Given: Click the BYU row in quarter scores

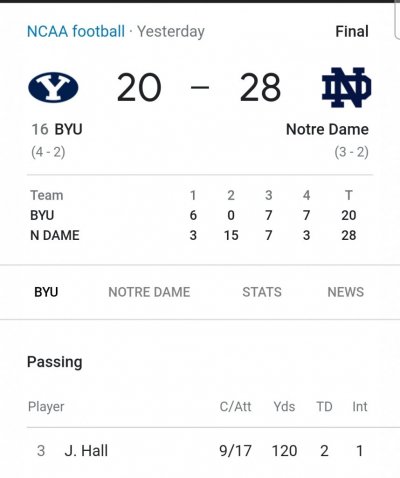Looking at the screenshot, I should pos(193,215).
